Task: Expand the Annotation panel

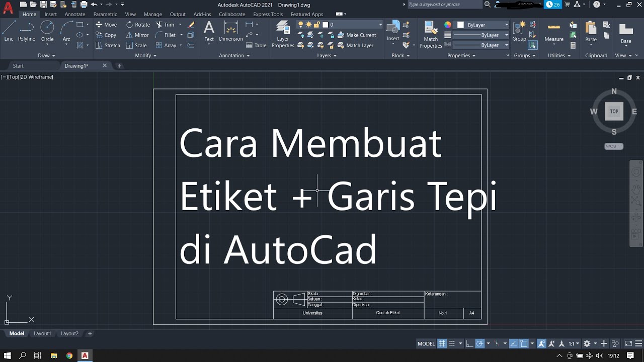Action: (x=234, y=55)
